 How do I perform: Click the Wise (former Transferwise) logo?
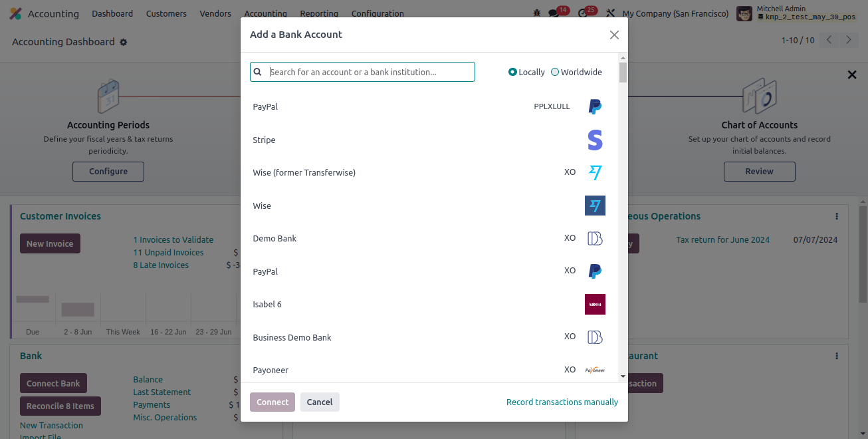click(595, 172)
